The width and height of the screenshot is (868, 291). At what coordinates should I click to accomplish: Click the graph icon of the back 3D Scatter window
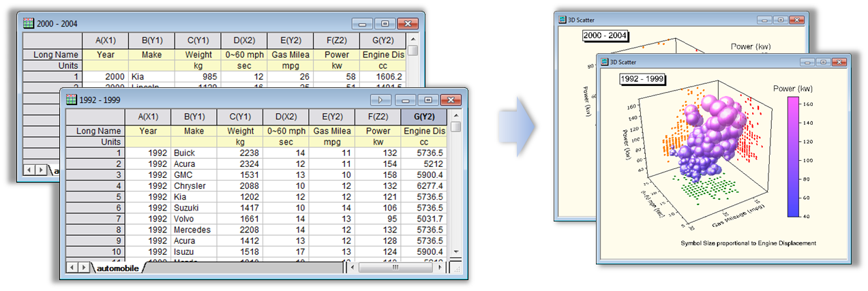(x=563, y=20)
